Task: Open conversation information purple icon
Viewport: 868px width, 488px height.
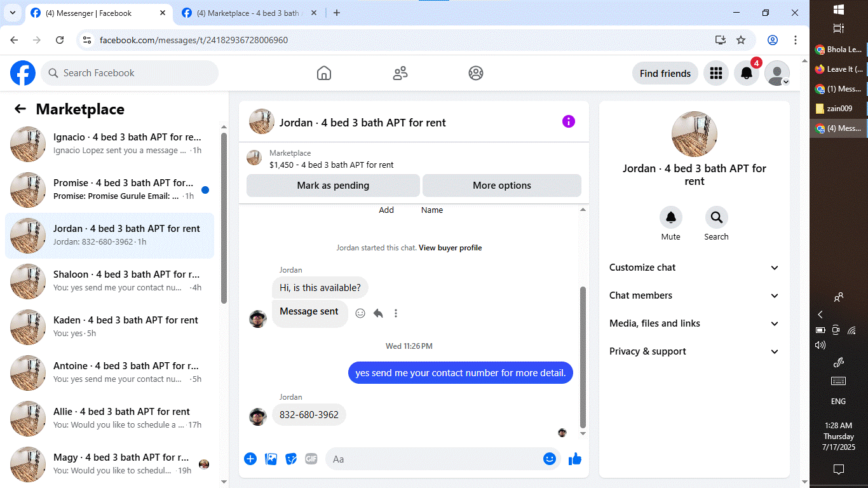Action: [x=569, y=121]
